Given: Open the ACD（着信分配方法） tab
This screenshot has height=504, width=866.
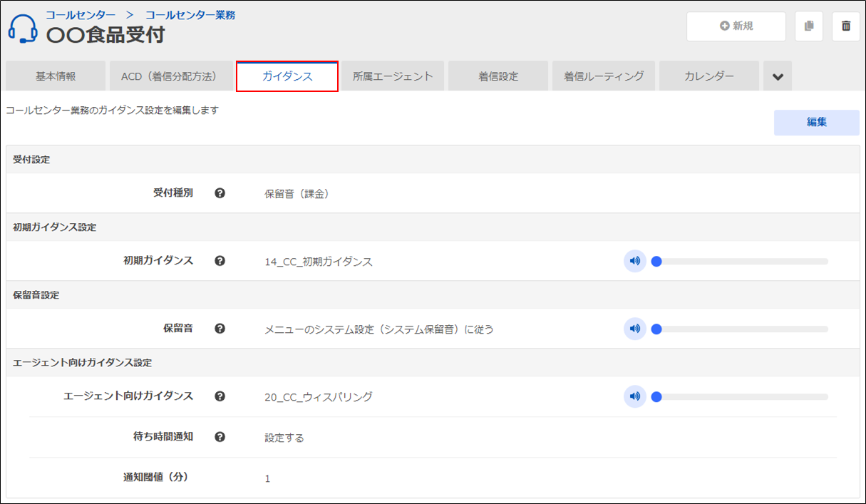Looking at the screenshot, I should click(169, 76).
